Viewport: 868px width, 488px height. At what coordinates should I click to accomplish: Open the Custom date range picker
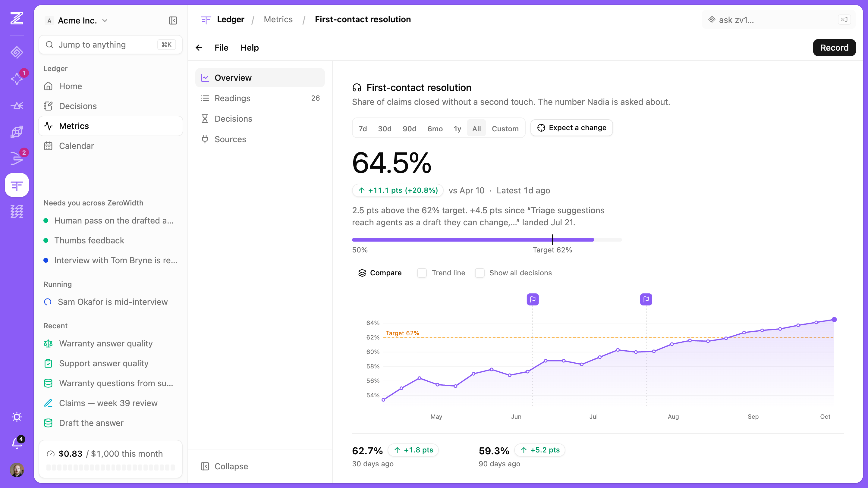click(505, 128)
